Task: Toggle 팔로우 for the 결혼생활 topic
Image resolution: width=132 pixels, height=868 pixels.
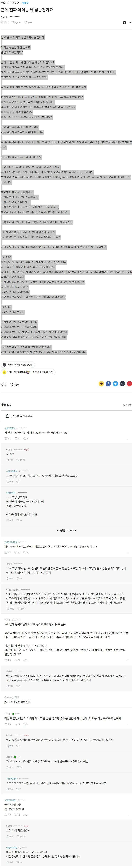Action: tap(25, 3)
